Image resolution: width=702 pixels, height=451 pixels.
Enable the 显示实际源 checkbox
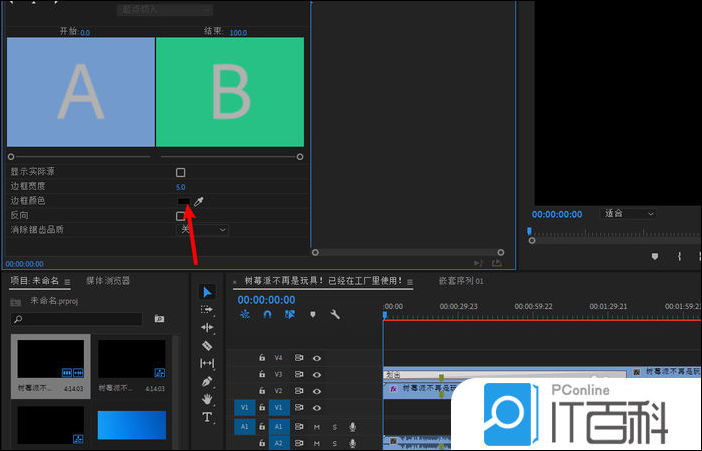(x=181, y=172)
